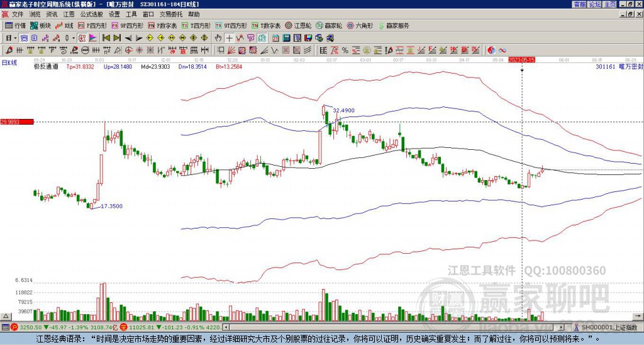Open the T四方形 square tool

point(196,25)
